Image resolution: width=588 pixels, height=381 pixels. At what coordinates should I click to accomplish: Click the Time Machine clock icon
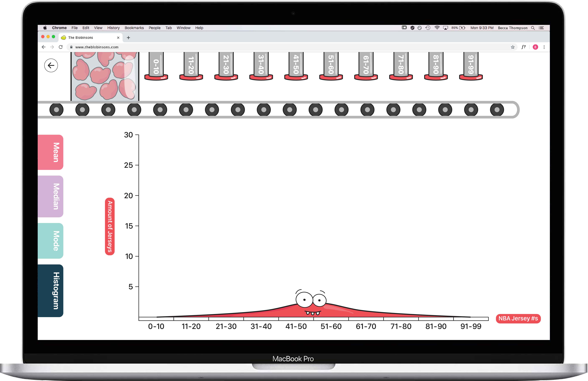coord(428,28)
